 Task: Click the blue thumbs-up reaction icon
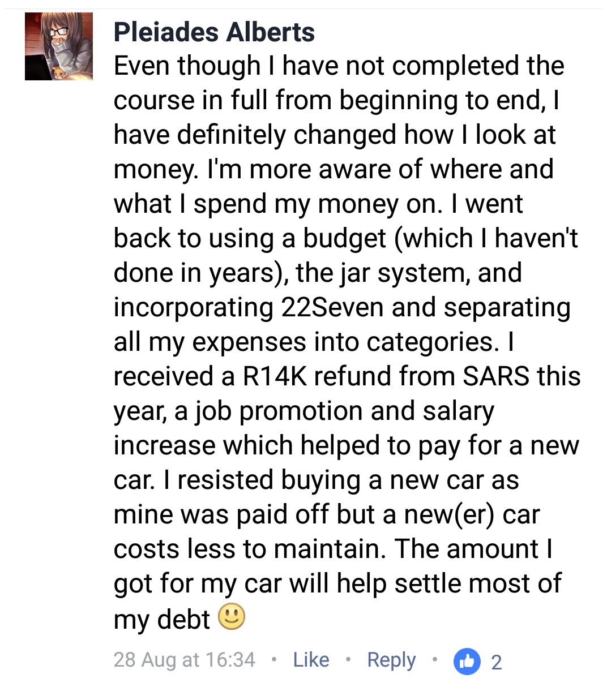467,661
